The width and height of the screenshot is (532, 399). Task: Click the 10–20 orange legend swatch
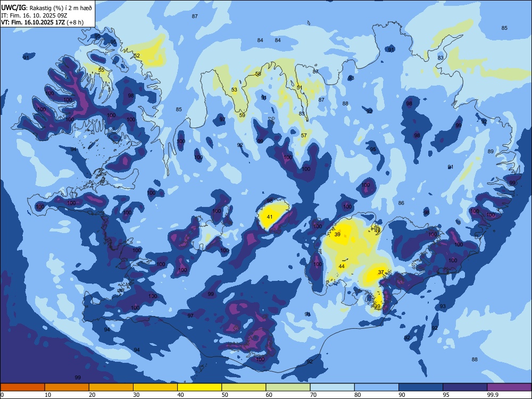(x=67, y=387)
